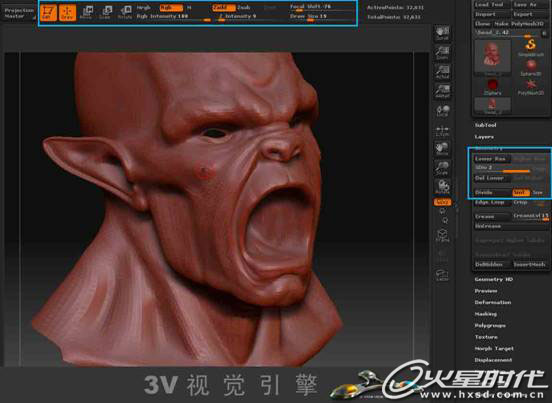Collapse the Geometry section header
The image size is (552, 403).
coord(489,149)
